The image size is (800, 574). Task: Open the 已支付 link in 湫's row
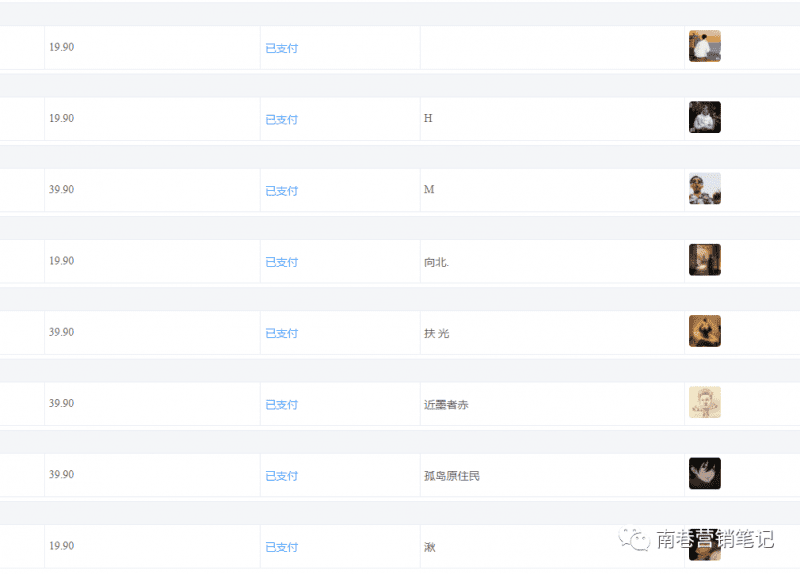click(x=281, y=547)
